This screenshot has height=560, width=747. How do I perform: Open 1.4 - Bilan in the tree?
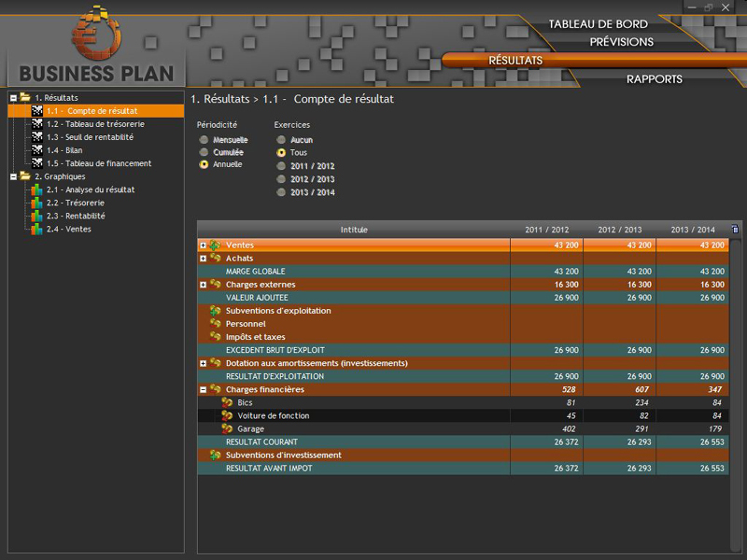pyautogui.click(x=64, y=150)
